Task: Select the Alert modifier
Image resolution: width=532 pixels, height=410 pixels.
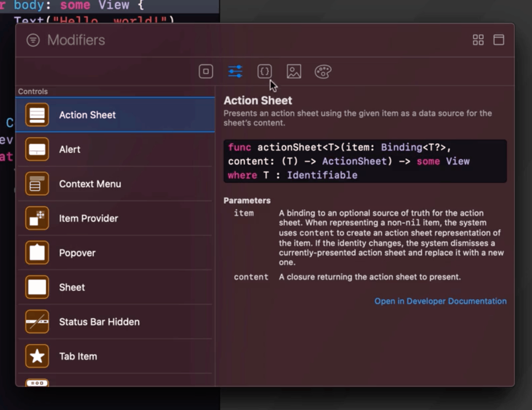Action: point(89,149)
